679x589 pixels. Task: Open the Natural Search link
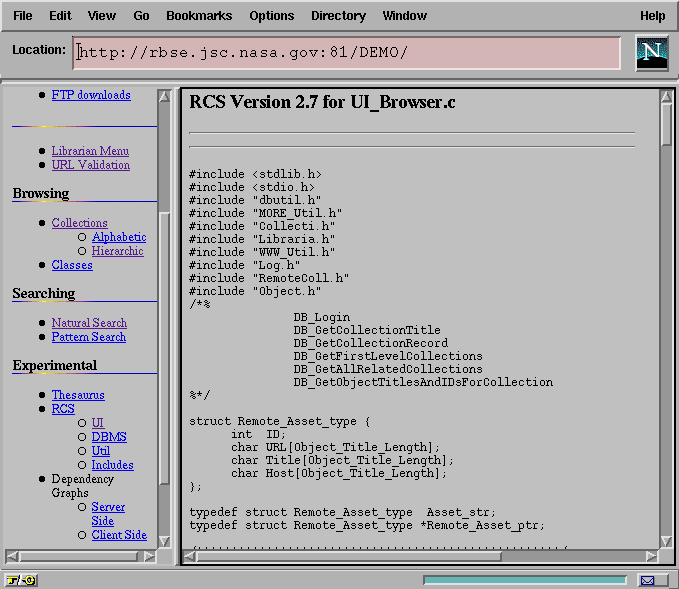click(x=89, y=323)
